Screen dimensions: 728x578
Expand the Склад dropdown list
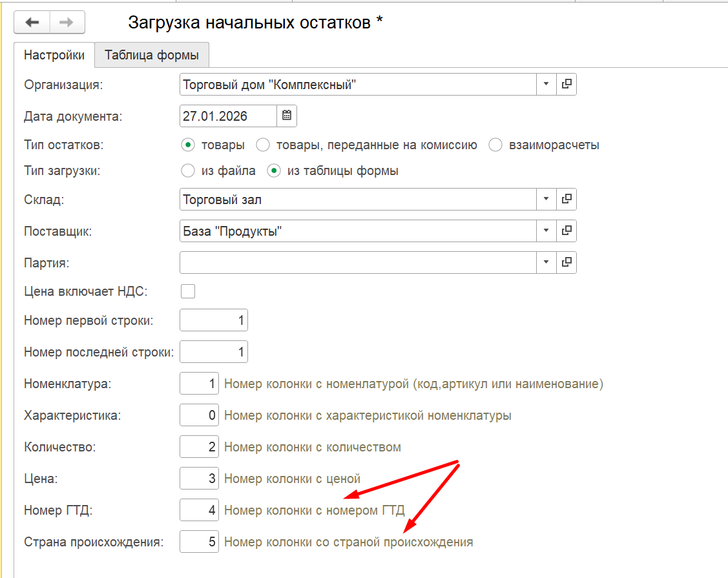(x=546, y=199)
